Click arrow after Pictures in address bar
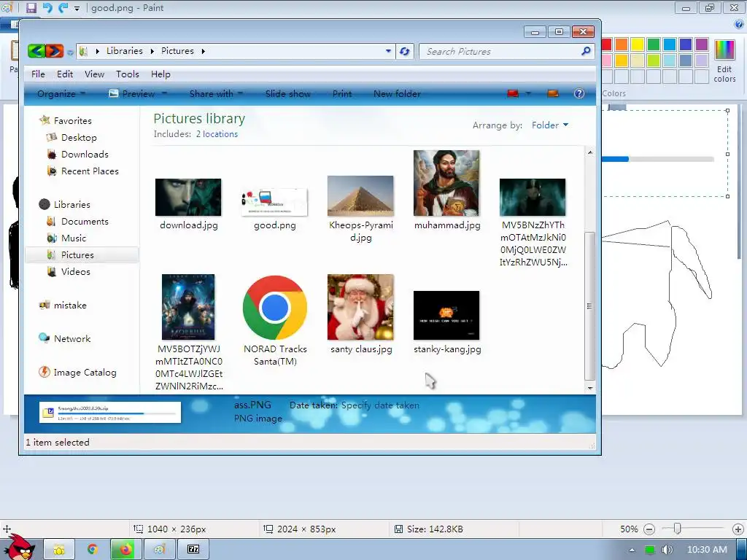747x560 pixels. [203, 51]
